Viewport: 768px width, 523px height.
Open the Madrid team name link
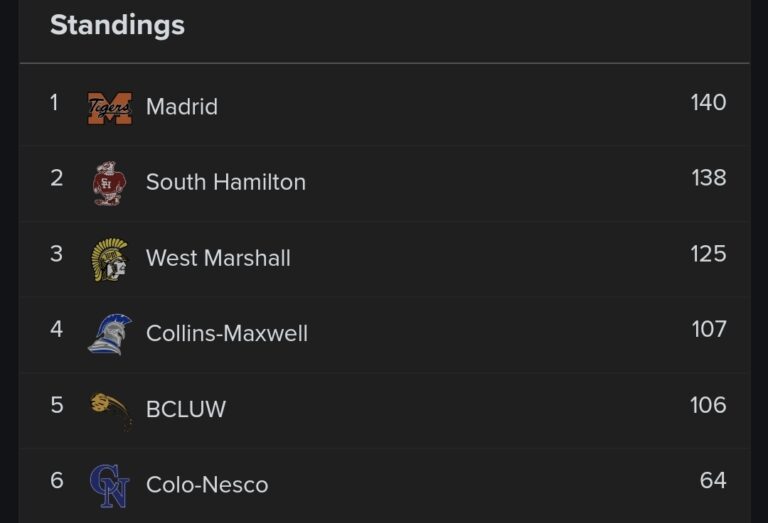[x=181, y=107]
